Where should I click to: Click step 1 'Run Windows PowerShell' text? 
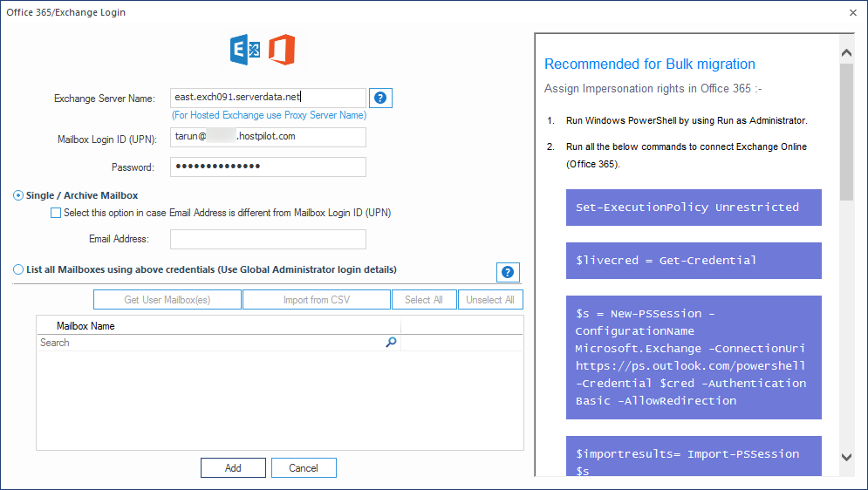[687, 120]
